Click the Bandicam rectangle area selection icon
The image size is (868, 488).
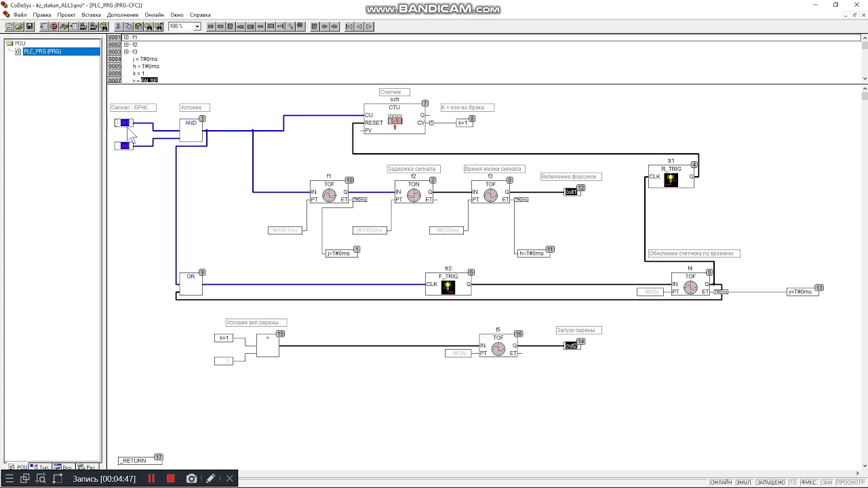58,479
